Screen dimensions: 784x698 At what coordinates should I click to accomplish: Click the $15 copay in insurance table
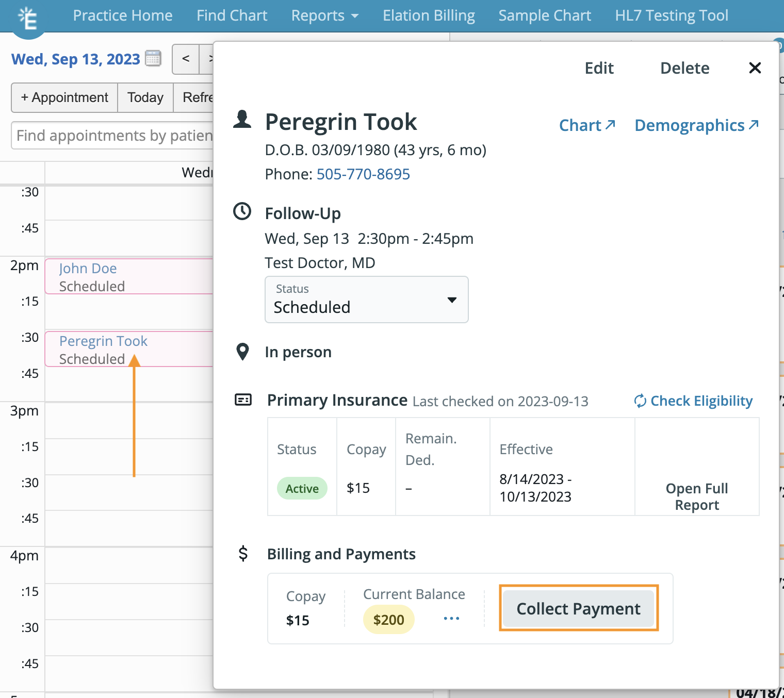click(x=358, y=488)
